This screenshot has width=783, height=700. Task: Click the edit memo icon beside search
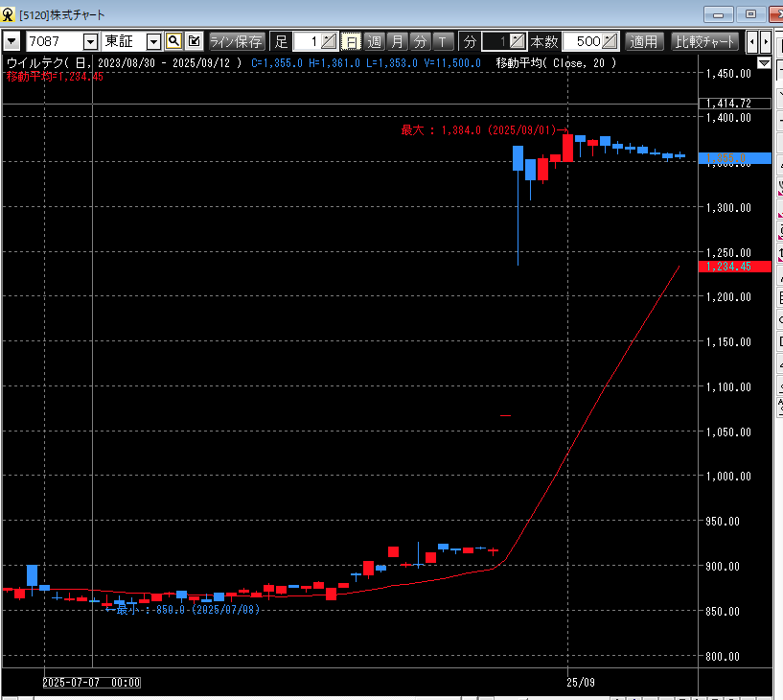[x=194, y=41]
